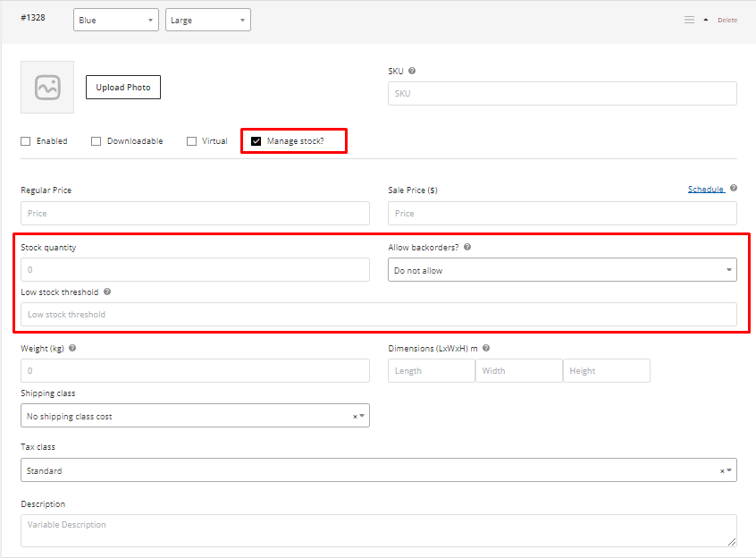Click the drag handle hamburger icon
The height and width of the screenshot is (558, 756).
pos(689,20)
